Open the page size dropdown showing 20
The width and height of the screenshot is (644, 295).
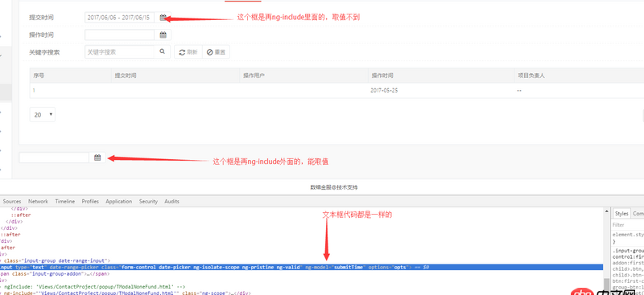pos(43,115)
